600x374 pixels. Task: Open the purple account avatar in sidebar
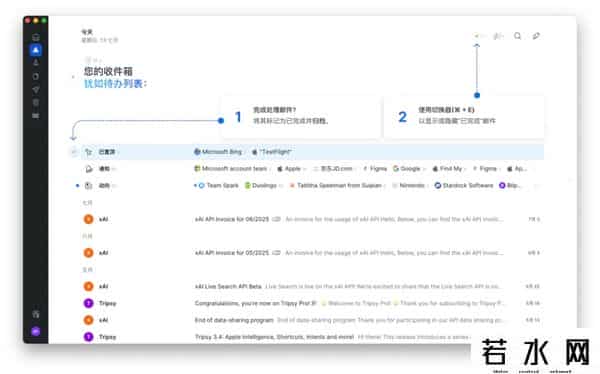tap(36, 332)
